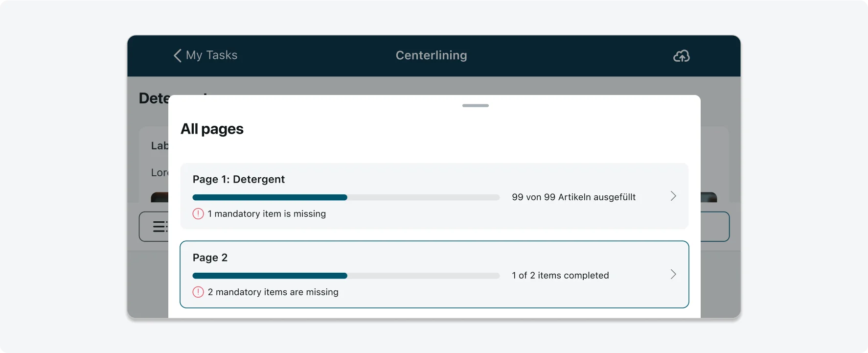The image size is (868, 353).
Task: Click the Page 1: Detergent progress bar
Action: click(345, 198)
